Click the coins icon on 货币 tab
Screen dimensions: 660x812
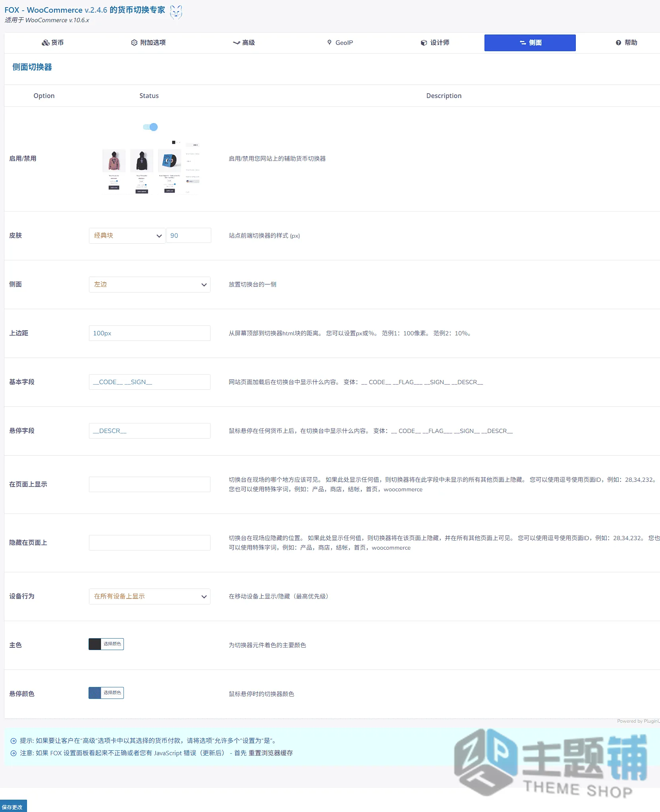[46, 43]
